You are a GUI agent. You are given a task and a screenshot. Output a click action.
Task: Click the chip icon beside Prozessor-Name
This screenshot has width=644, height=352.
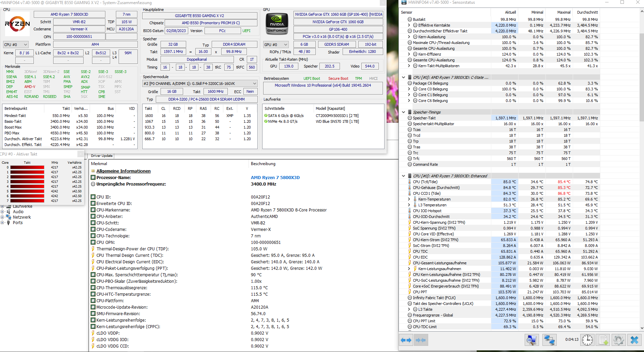pos(93,177)
